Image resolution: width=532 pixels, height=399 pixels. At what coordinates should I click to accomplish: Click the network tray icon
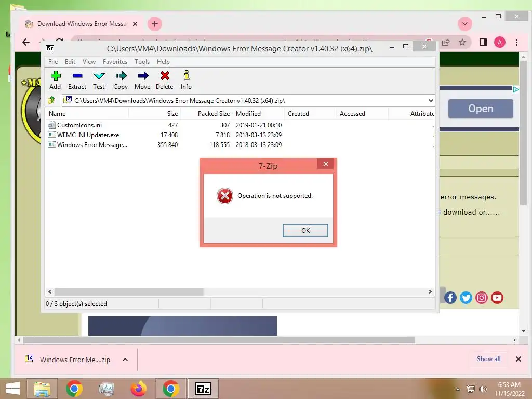[471, 389]
